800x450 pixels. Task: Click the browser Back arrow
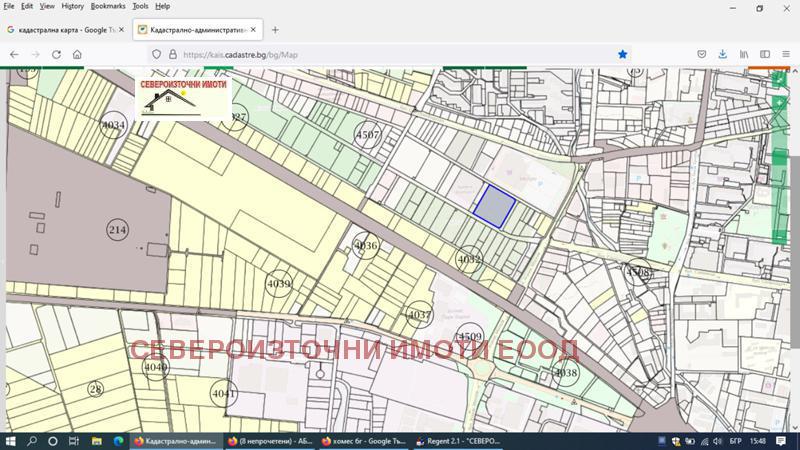tap(14, 54)
